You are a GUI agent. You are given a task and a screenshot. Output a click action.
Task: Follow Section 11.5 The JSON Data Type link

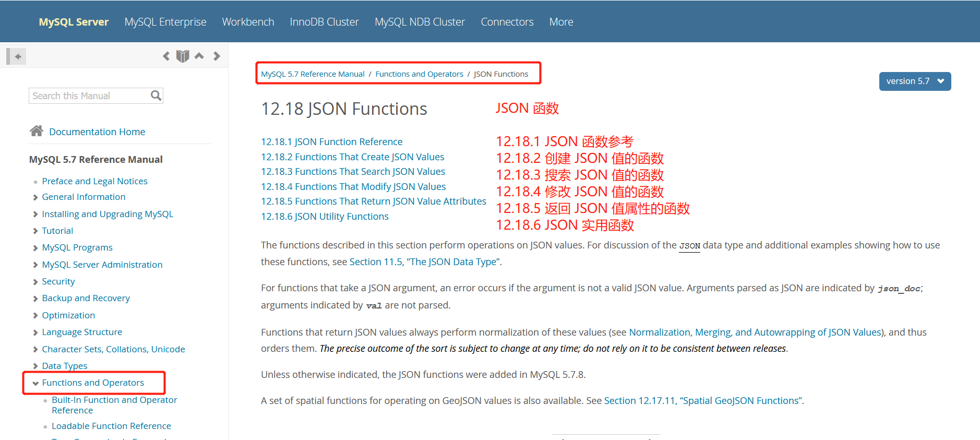click(424, 262)
